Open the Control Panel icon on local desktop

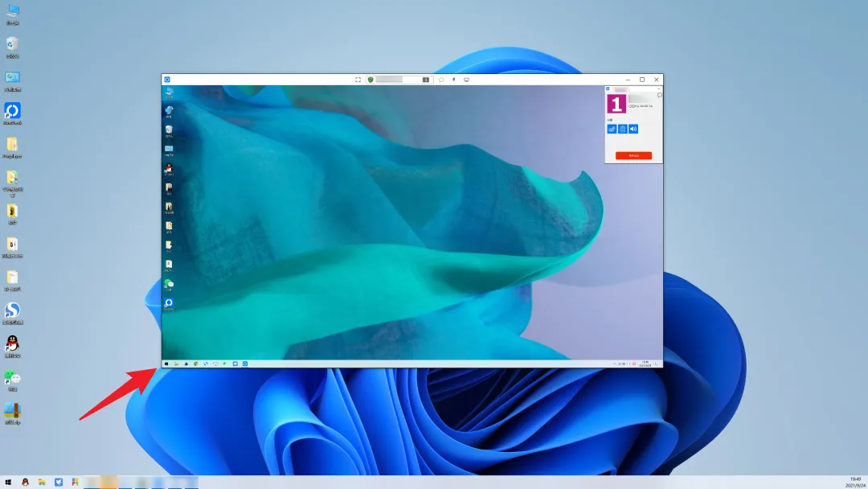12,80
